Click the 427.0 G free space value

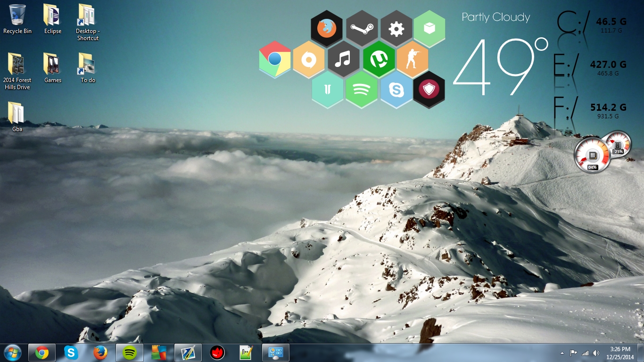(608, 65)
